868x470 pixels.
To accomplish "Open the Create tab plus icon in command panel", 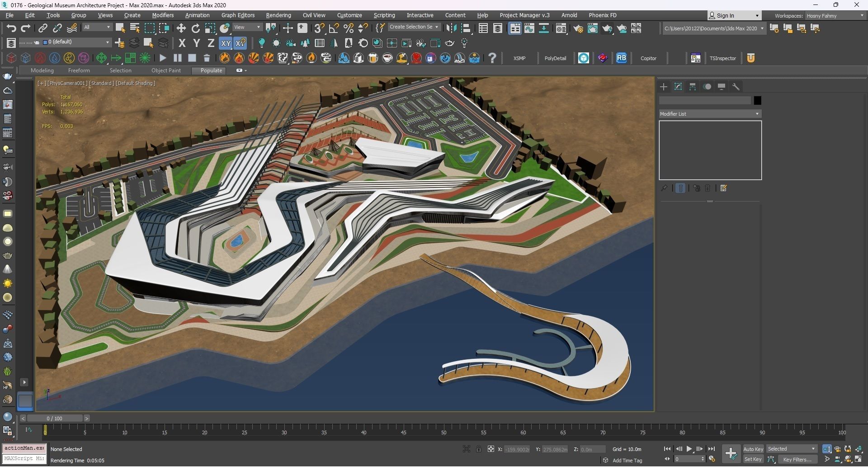I will tap(664, 87).
